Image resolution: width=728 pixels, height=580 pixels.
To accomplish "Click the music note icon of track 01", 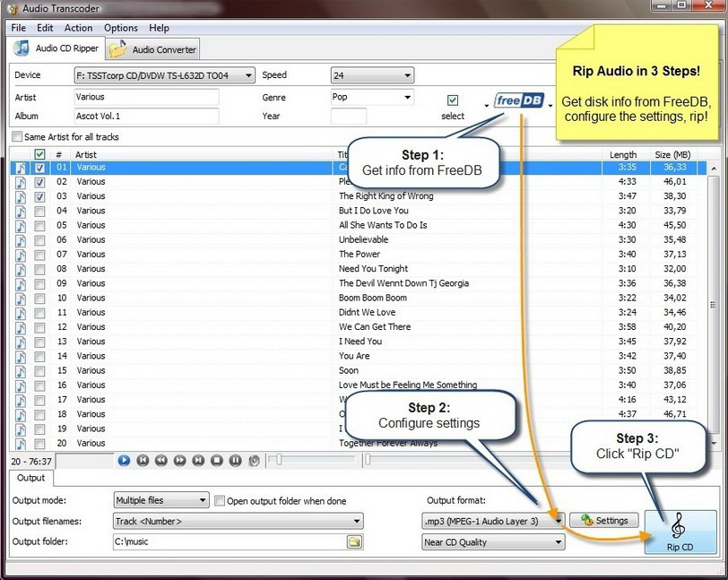I will pos(21,168).
